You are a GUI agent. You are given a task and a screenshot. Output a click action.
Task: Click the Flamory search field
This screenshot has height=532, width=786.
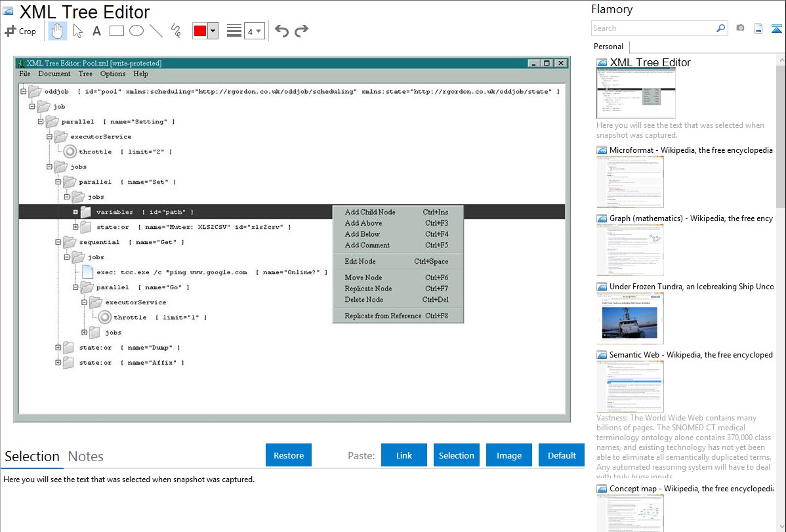[x=653, y=28]
